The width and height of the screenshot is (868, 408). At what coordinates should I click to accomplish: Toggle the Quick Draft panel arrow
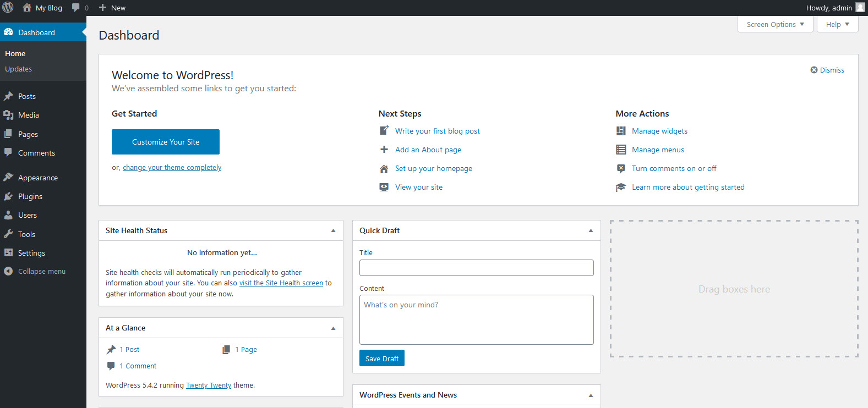[x=591, y=230]
